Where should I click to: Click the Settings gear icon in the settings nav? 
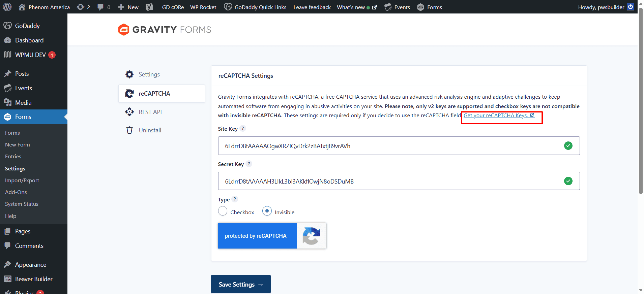pos(129,74)
